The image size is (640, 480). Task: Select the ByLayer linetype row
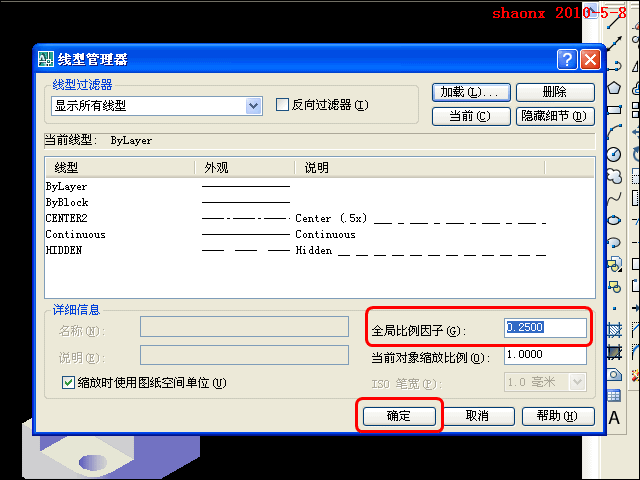click(320, 187)
